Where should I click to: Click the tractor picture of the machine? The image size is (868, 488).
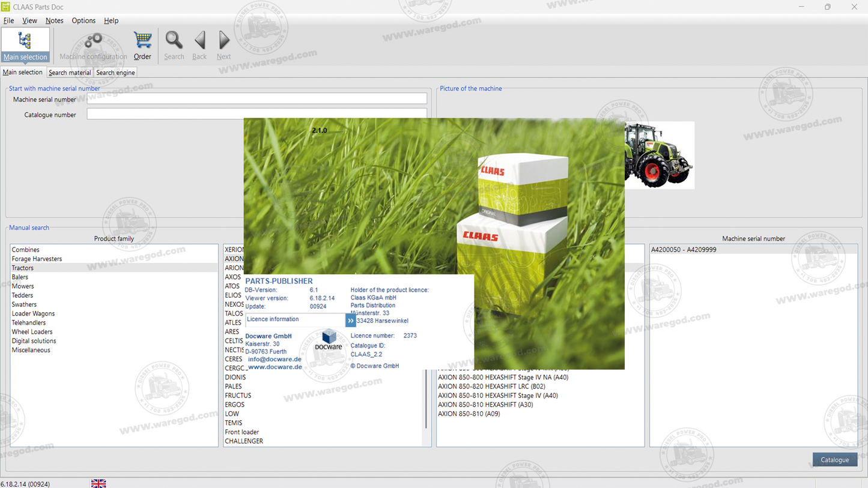click(x=659, y=154)
